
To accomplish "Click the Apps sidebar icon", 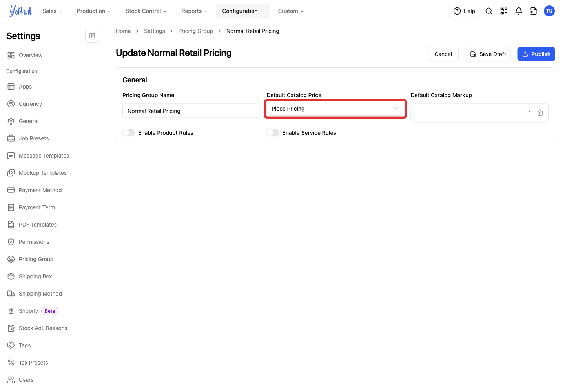I will 11,87.
